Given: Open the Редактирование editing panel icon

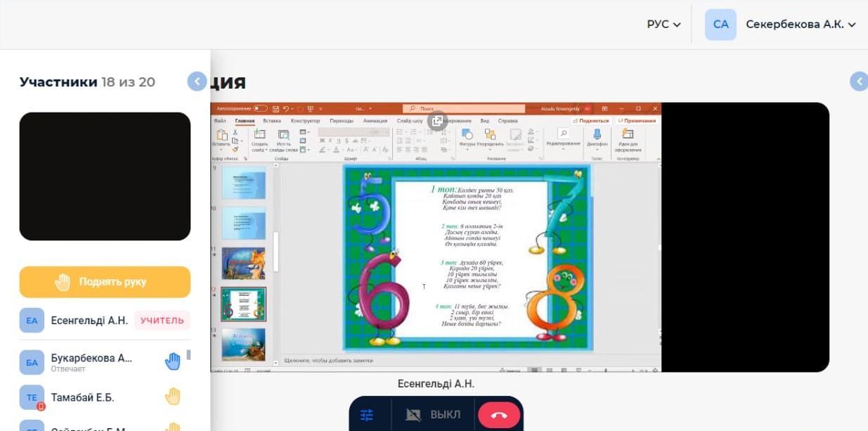Looking at the screenshot, I should pyautogui.click(x=564, y=135).
